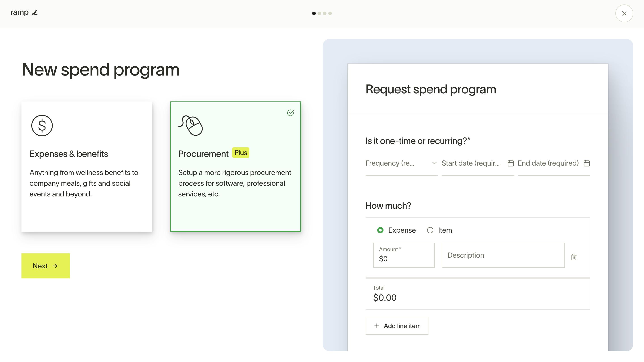The height and width of the screenshot is (362, 644).
Task: Select the Item radio button
Action: click(x=430, y=230)
